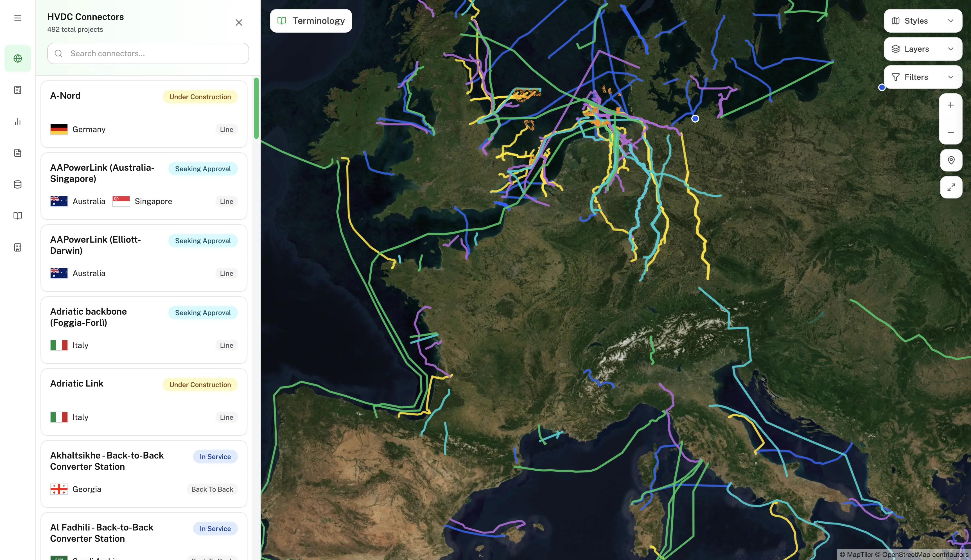Click the Georgia flag icon
Viewport: 971px width, 560px height.
pyautogui.click(x=59, y=489)
